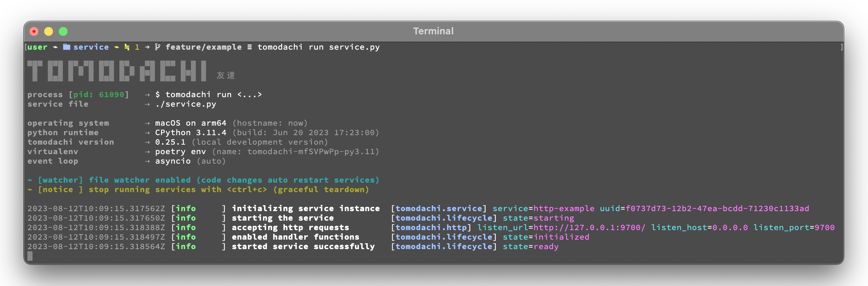Viewport: 868px width, 286px height.
Task: Click 'service=http-example' in first log line
Action: pyautogui.click(x=544, y=209)
